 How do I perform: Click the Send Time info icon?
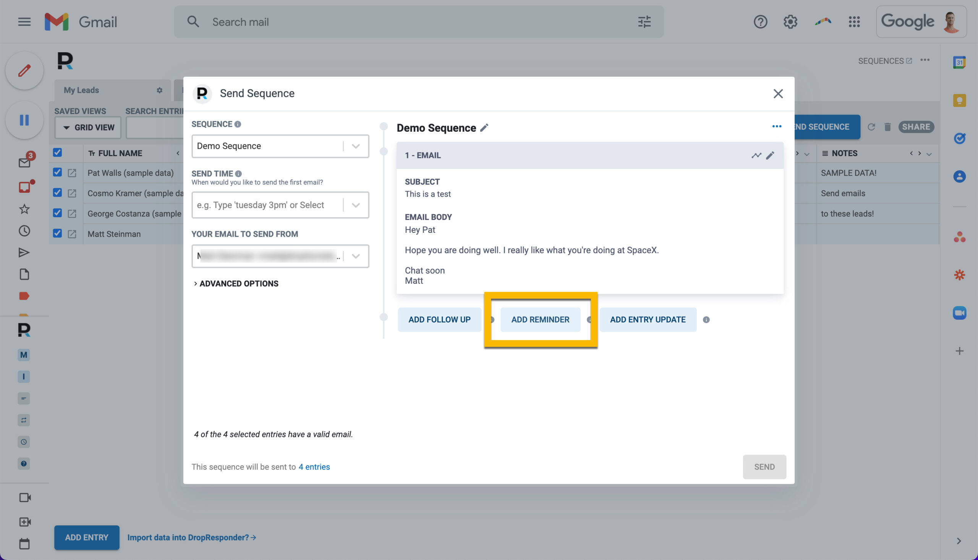click(x=238, y=174)
